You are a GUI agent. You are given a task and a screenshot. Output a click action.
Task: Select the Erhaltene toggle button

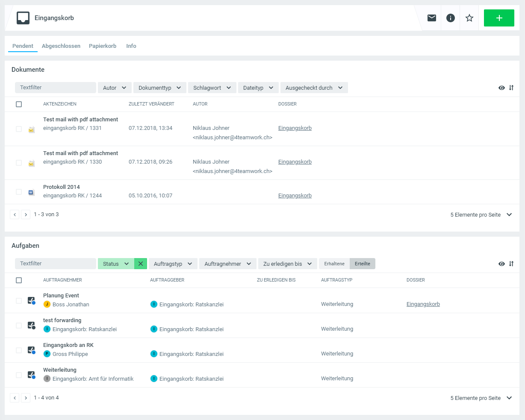coord(334,264)
